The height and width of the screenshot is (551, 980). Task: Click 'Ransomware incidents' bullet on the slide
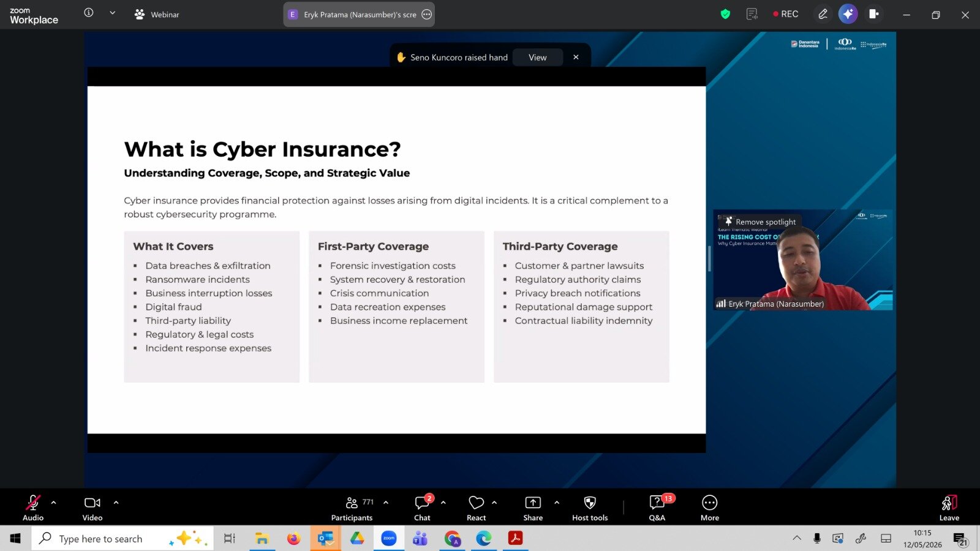(x=198, y=280)
